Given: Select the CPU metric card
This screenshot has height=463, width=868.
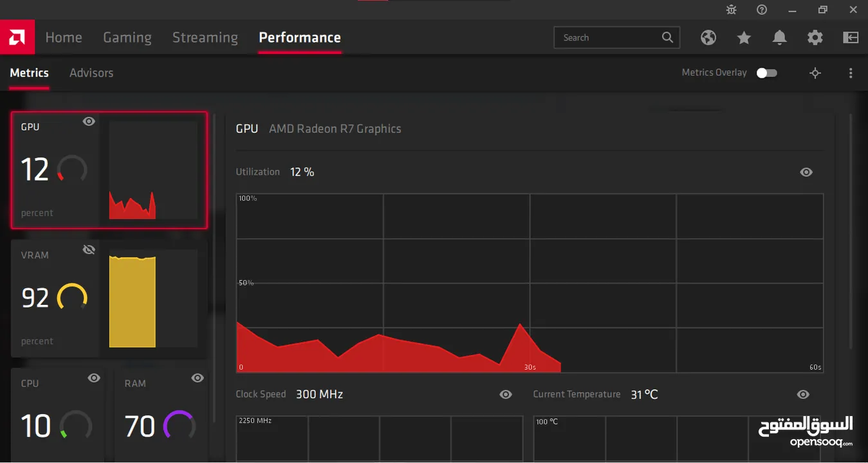Looking at the screenshot, I should (58, 415).
